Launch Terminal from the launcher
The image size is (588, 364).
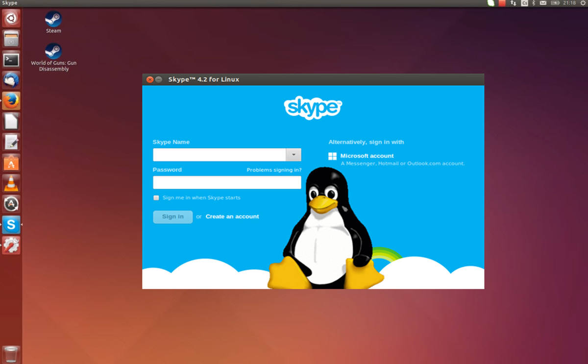11,60
